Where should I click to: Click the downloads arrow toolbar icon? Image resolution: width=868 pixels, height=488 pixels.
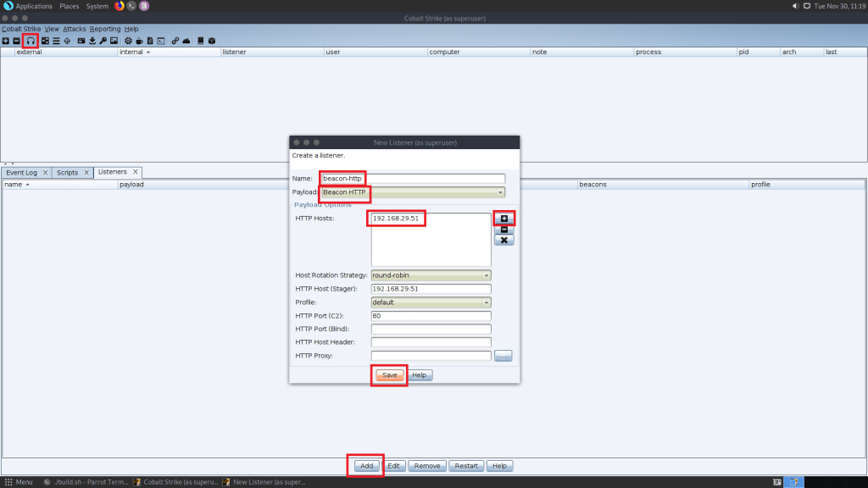point(92,41)
